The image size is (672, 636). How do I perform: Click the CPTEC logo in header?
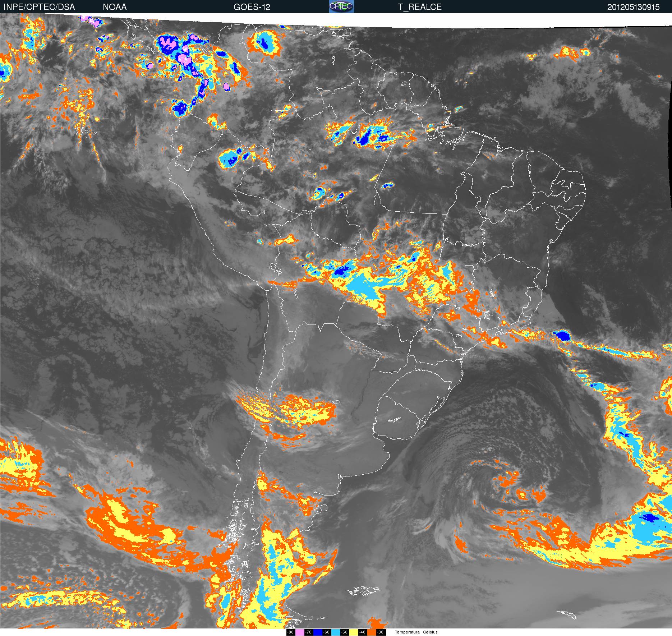(x=341, y=6)
